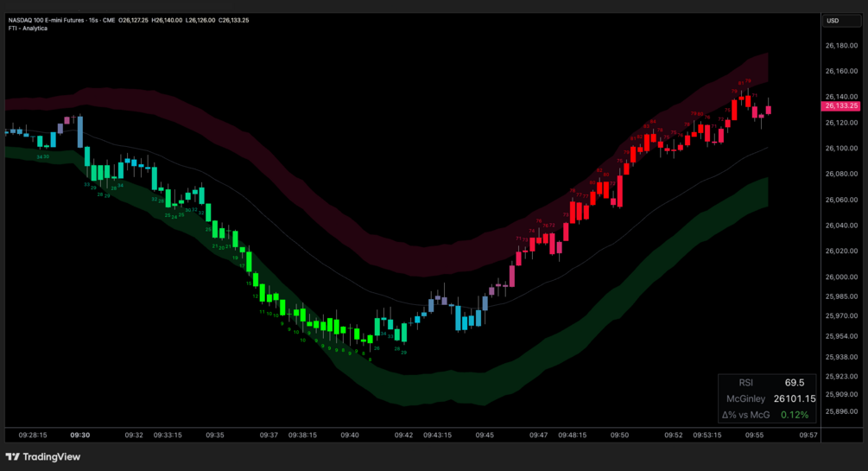Click the 25,970.00 price axis label

coord(841,315)
